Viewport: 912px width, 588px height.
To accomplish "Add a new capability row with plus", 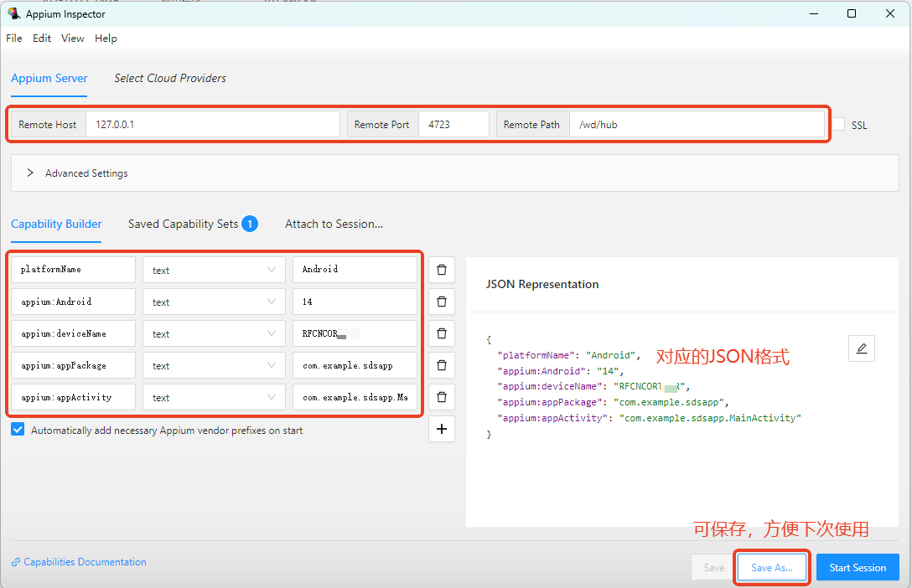I will [x=442, y=429].
